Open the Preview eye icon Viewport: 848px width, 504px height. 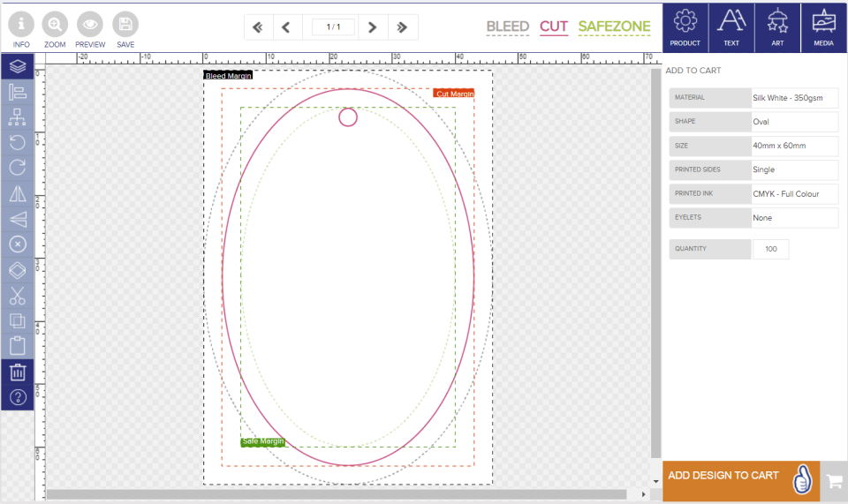[x=90, y=25]
